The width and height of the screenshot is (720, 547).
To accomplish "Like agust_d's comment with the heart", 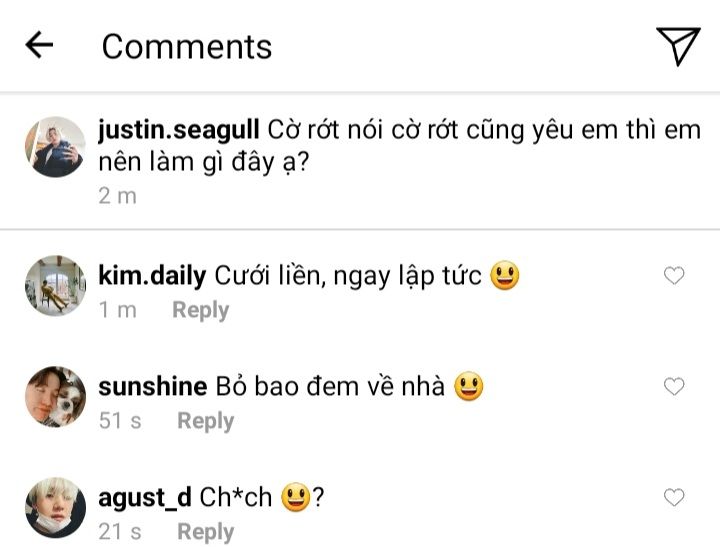I will (675, 497).
